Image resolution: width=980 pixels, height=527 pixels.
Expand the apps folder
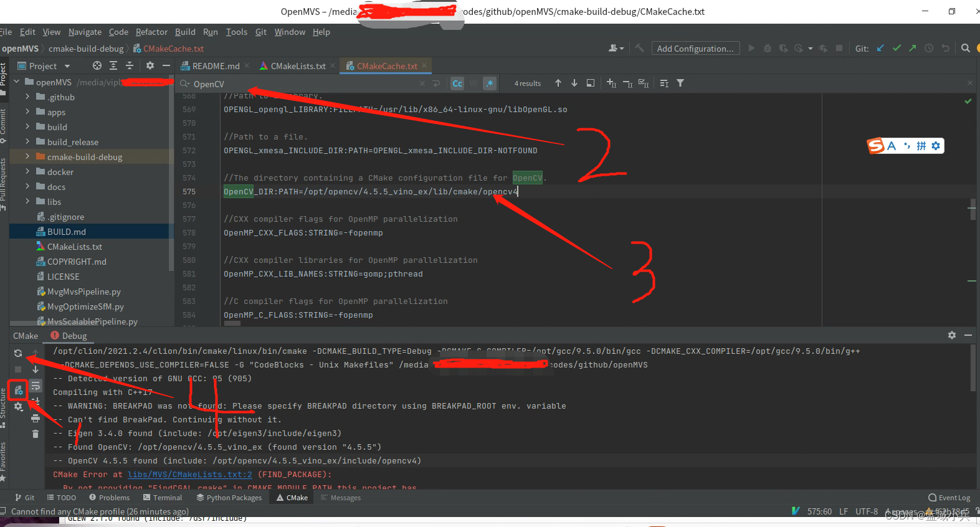[x=27, y=112]
